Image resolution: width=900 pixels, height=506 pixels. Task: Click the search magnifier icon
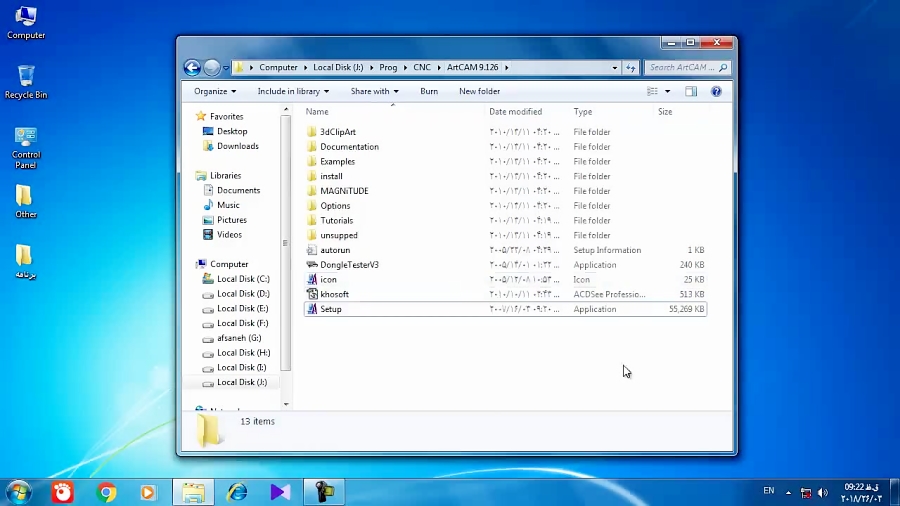(723, 68)
